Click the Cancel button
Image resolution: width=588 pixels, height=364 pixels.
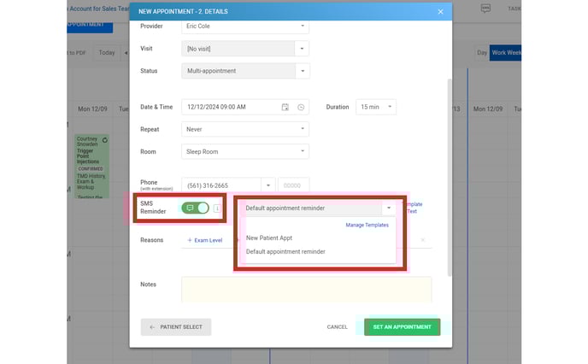337,327
